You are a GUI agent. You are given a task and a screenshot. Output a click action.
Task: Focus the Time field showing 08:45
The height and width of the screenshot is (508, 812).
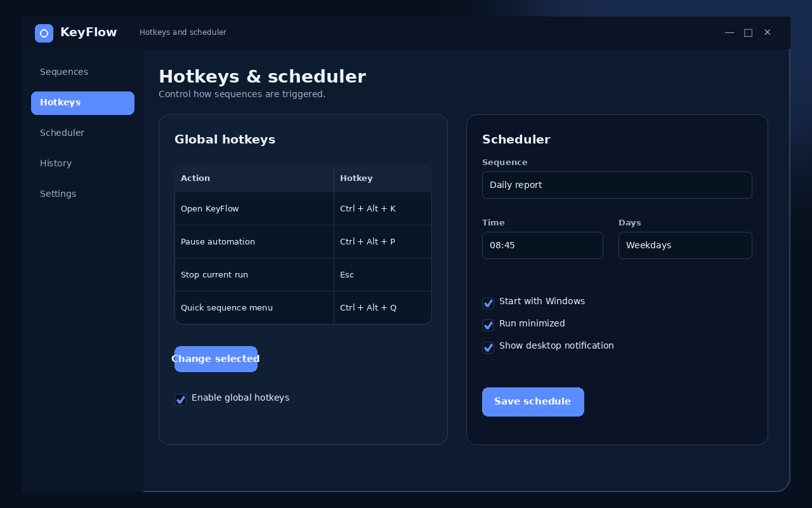[542, 245]
